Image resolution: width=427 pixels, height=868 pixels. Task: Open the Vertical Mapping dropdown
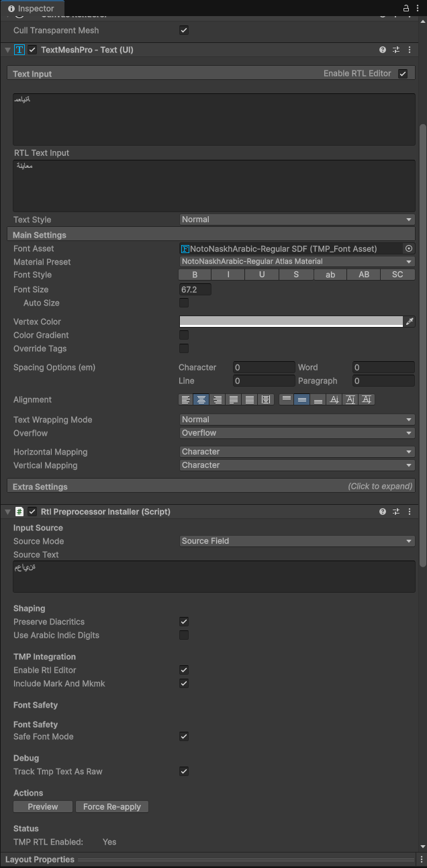(297, 465)
